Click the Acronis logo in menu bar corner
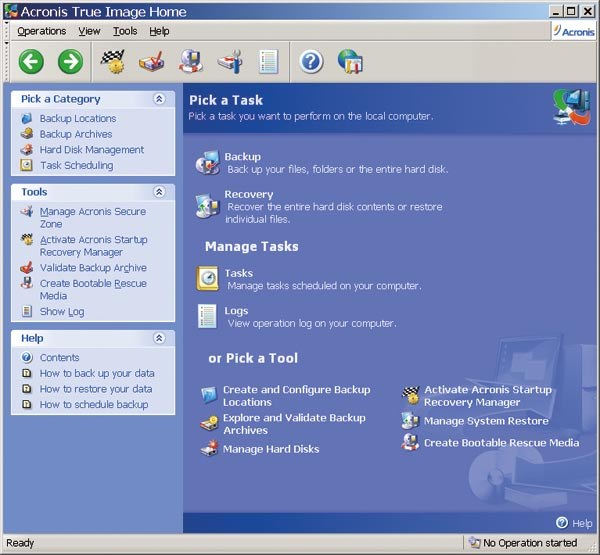 click(574, 31)
